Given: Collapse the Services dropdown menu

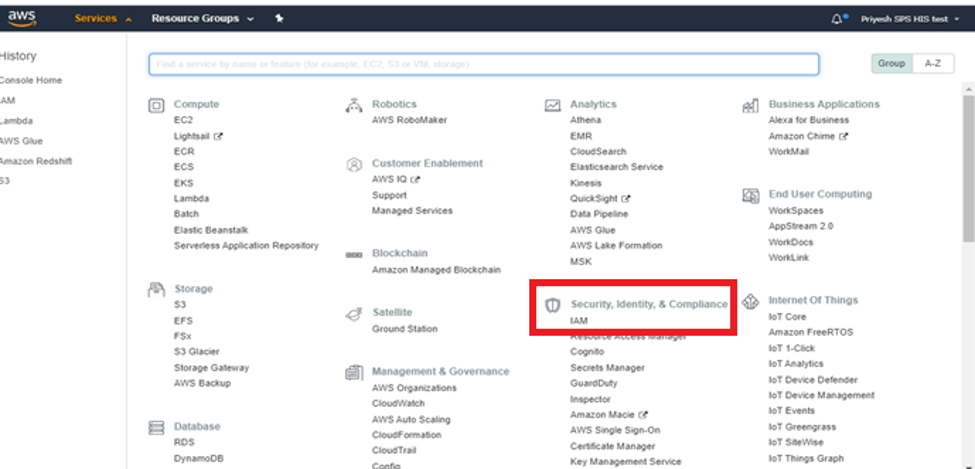Looking at the screenshot, I should click(104, 19).
